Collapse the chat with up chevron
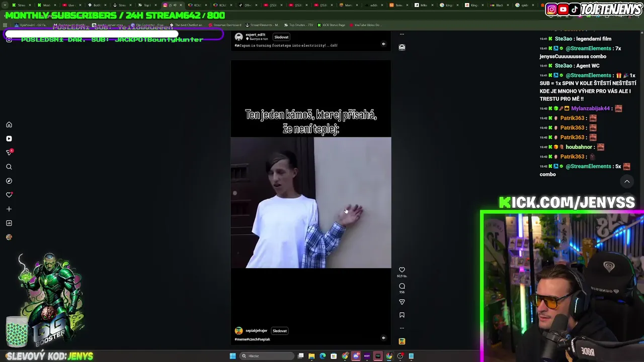This screenshot has width=644, height=362. [x=627, y=182]
